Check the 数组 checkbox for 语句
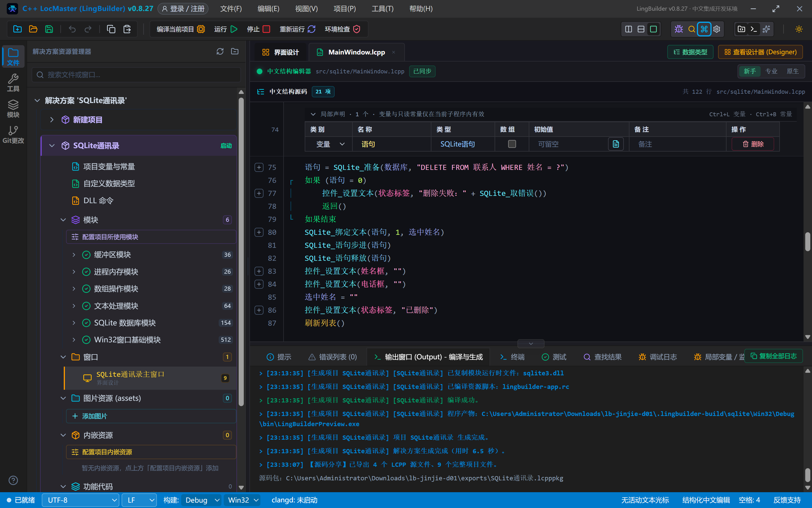 pyautogui.click(x=512, y=144)
